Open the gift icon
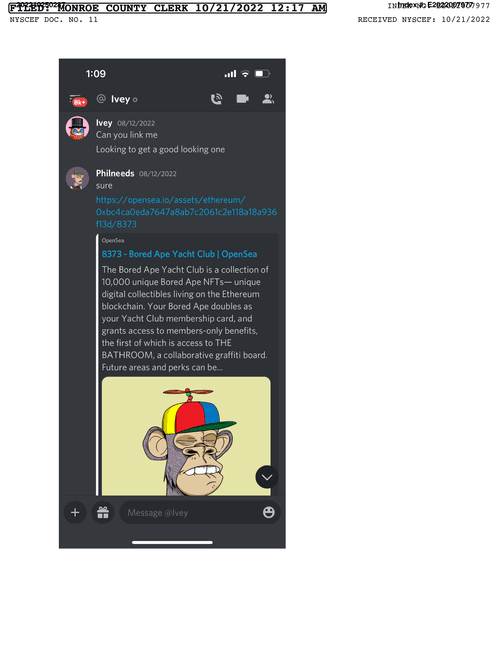This screenshot has width=500, height=645. [103, 513]
